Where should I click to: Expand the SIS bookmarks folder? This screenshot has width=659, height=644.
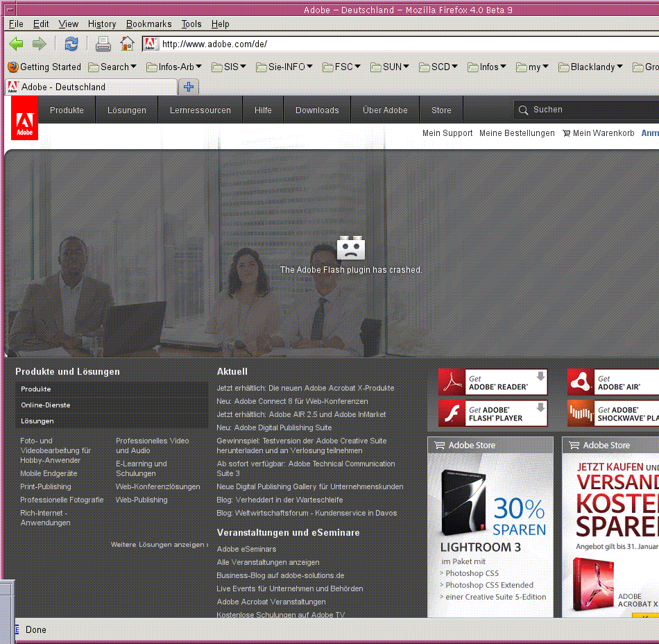[x=229, y=67]
